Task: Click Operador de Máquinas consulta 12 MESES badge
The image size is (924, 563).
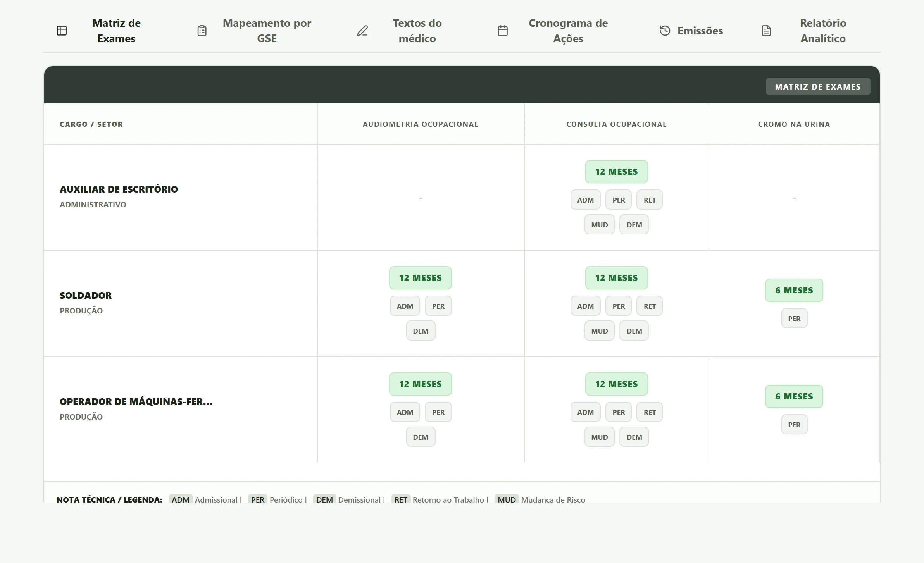Action: (x=616, y=384)
